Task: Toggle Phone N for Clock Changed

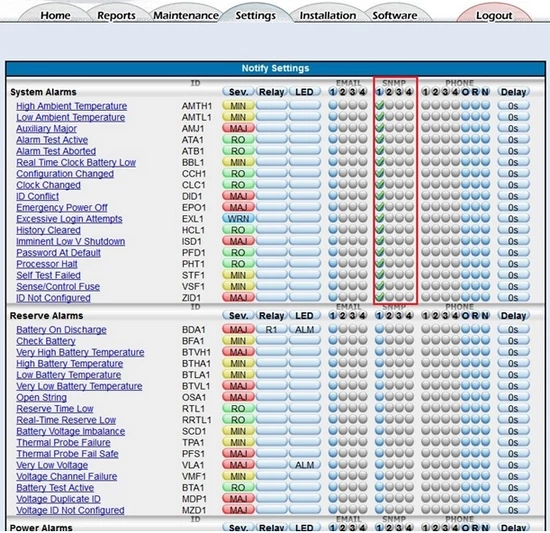Action: 485,184
